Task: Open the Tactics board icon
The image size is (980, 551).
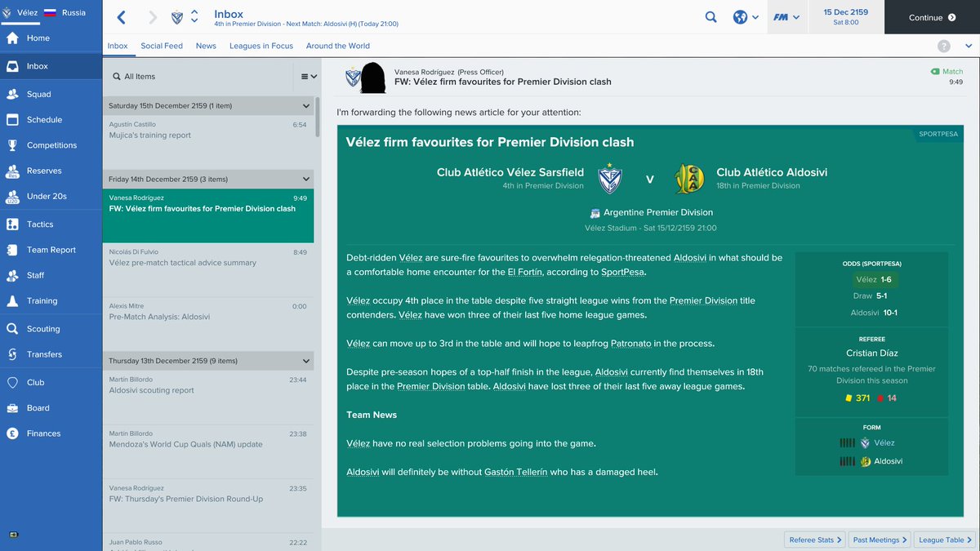Action: pos(12,224)
